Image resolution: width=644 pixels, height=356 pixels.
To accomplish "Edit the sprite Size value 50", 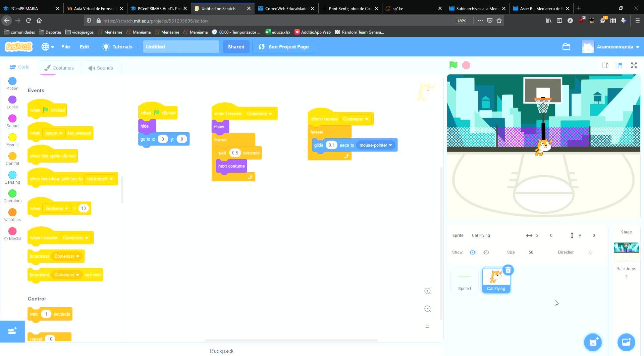I will click(x=531, y=252).
